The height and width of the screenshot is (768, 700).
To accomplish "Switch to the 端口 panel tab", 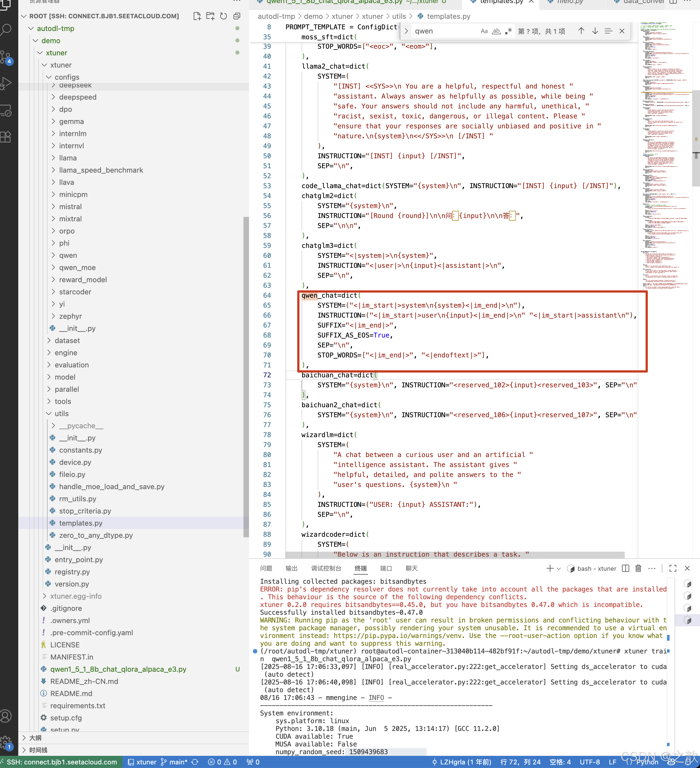I will [x=386, y=568].
